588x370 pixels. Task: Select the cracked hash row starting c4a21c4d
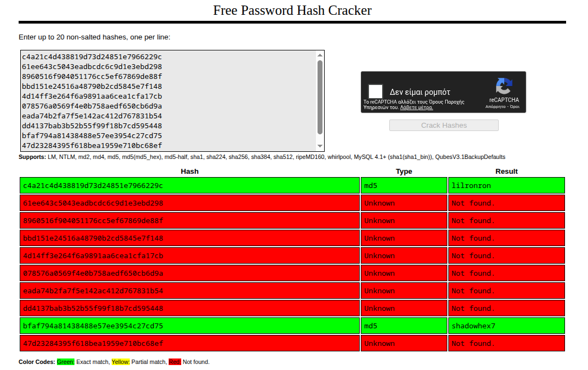coord(189,185)
